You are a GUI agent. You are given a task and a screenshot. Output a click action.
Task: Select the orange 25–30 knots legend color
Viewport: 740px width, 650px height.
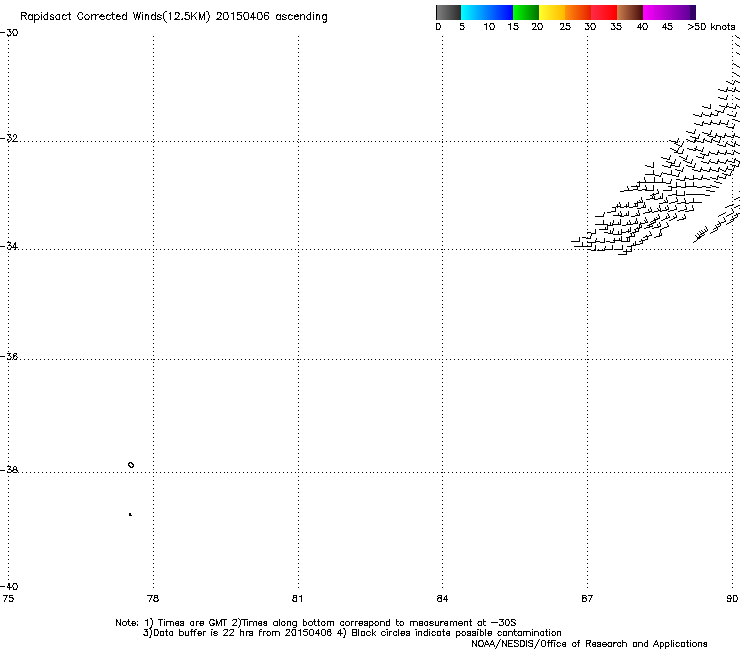[x=578, y=12]
